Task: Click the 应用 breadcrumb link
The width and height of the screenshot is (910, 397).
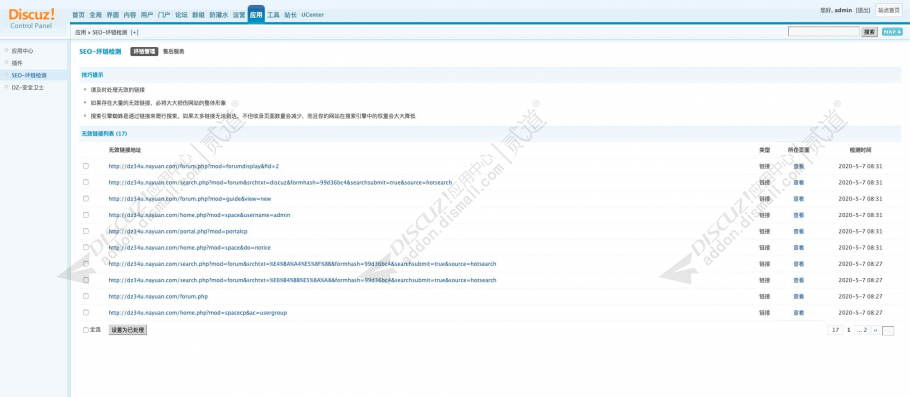Action: click(80, 33)
